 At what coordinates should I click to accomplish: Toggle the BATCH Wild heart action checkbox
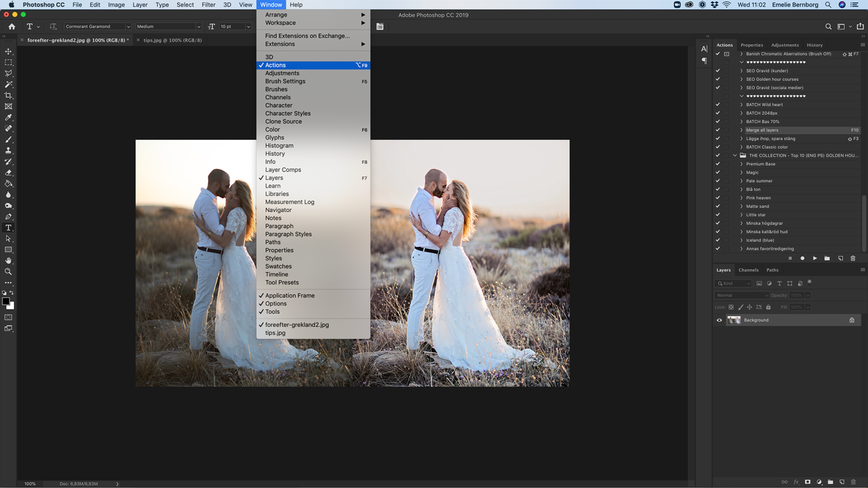(718, 105)
